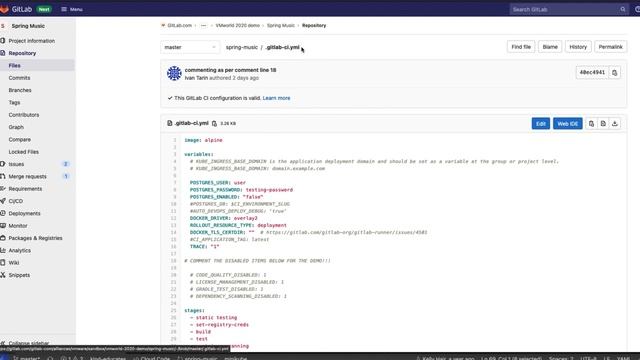This screenshot has height=360, width=640.
Task: Open the Spring Music breadcrumb link
Action: [281, 25]
